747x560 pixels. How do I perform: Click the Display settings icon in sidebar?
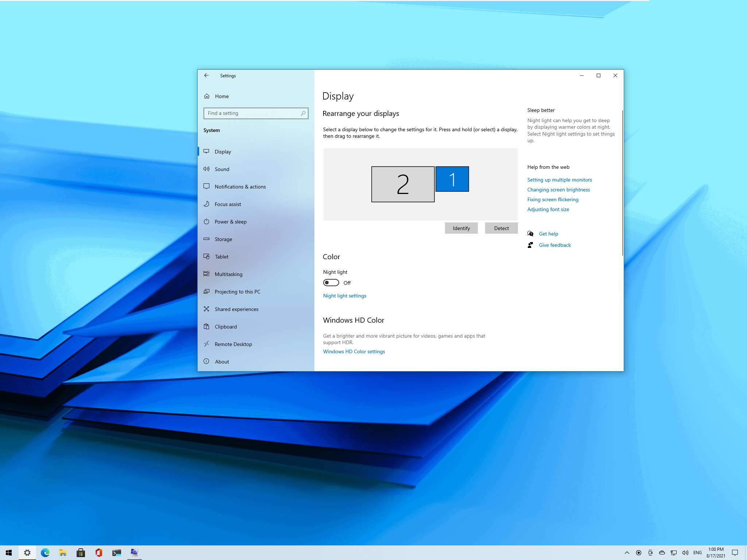coord(207,151)
